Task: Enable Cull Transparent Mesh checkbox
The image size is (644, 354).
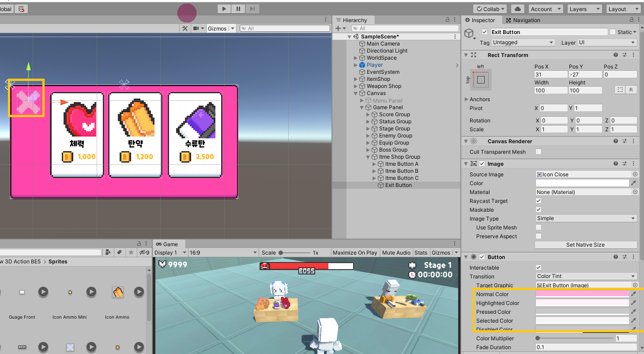Action: pos(539,152)
